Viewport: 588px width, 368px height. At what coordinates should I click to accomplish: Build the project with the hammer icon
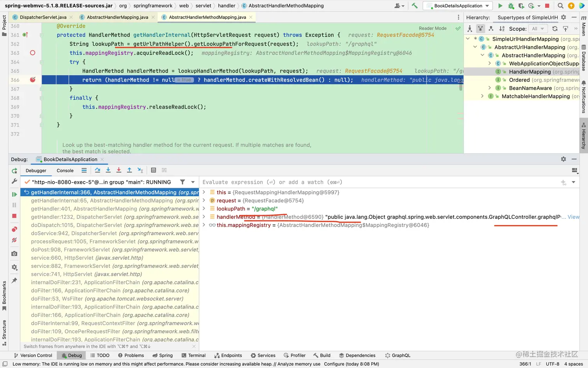[x=415, y=6]
